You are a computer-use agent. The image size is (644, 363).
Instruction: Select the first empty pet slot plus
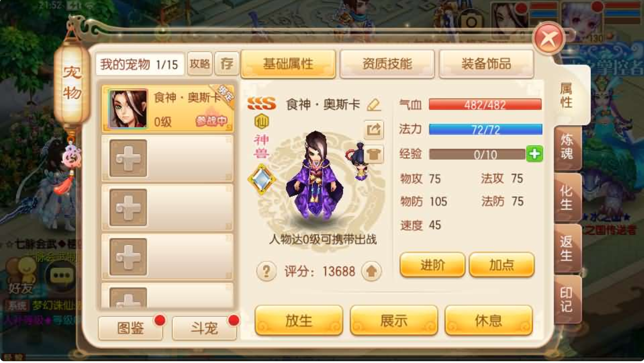pyautogui.click(x=128, y=158)
